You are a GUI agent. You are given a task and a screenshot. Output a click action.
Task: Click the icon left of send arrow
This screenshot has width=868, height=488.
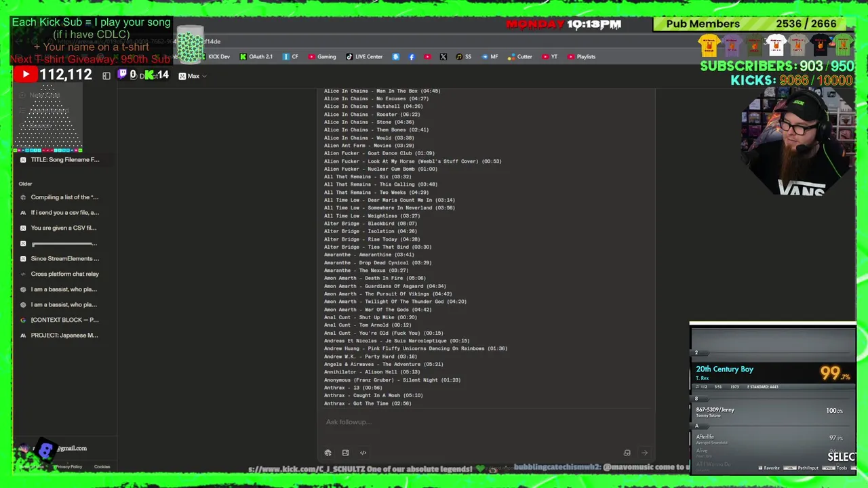627,453
